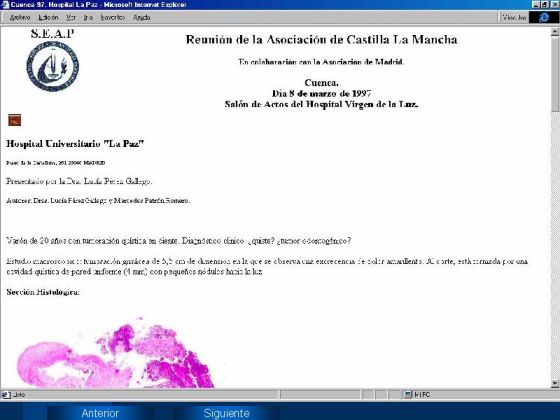Click the small brown icon below the logo
The width and height of the screenshot is (560, 420).
tap(15, 120)
